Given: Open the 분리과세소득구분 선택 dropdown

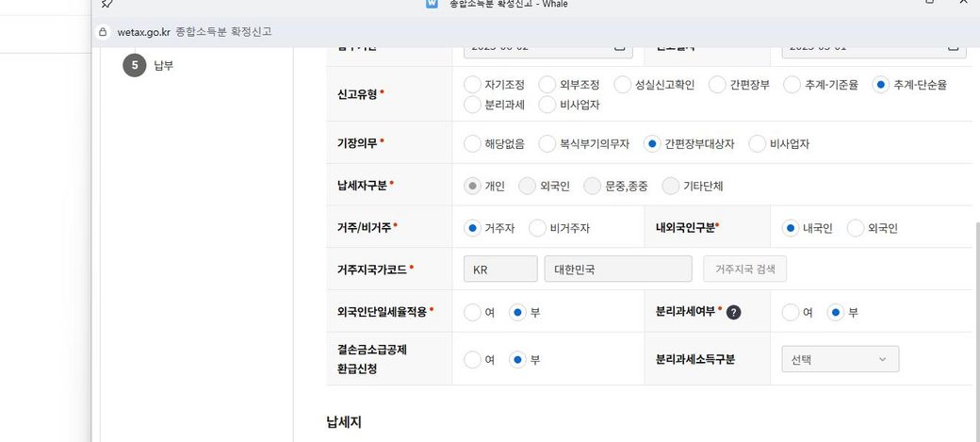Looking at the screenshot, I should [x=840, y=359].
